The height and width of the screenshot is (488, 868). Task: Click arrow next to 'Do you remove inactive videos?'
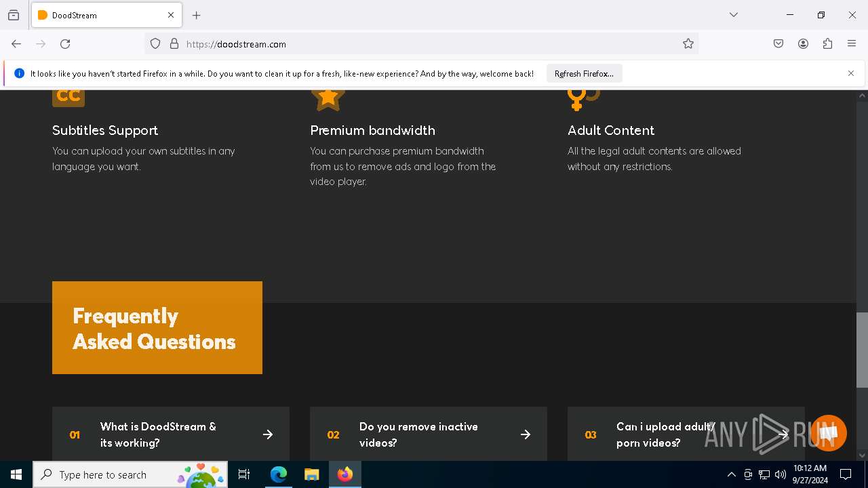coord(526,434)
